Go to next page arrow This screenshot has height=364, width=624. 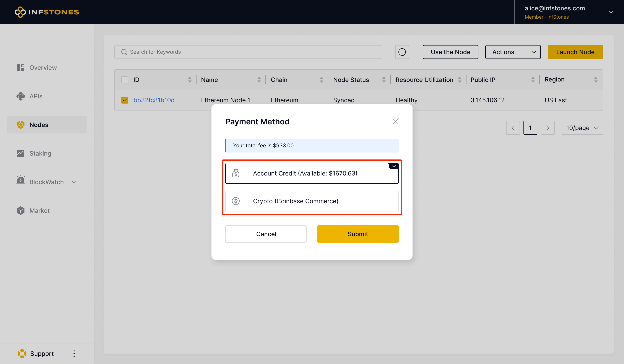[x=548, y=128]
